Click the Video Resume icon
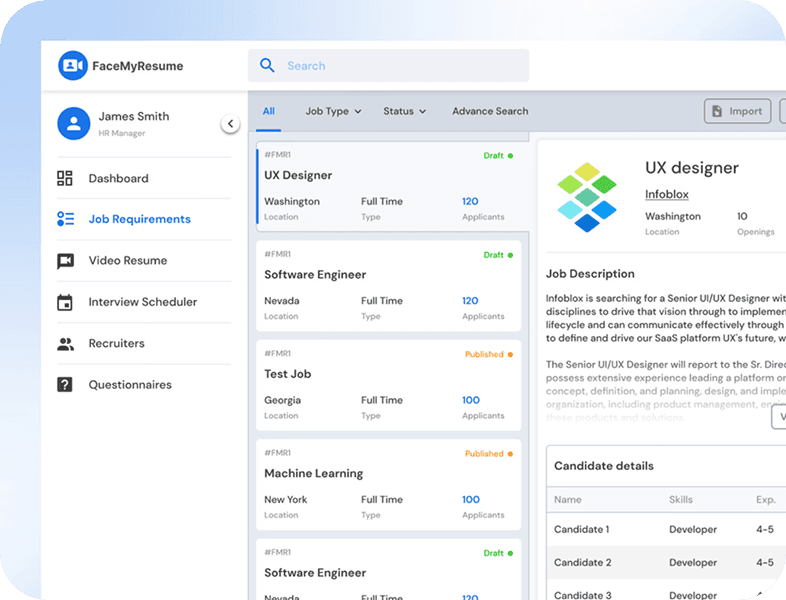This screenshot has height=600, width=786. [x=65, y=261]
